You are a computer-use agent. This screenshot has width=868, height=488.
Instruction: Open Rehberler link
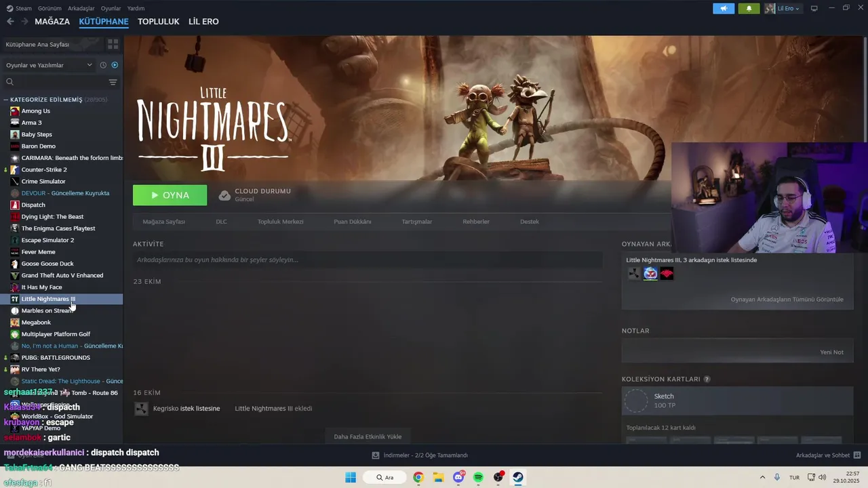pyautogui.click(x=476, y=222)
